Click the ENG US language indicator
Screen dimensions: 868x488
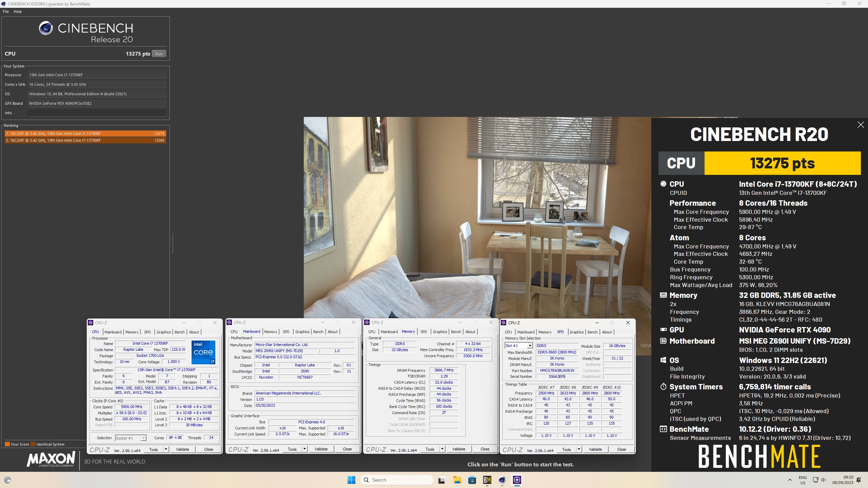[x=803, y=480]
